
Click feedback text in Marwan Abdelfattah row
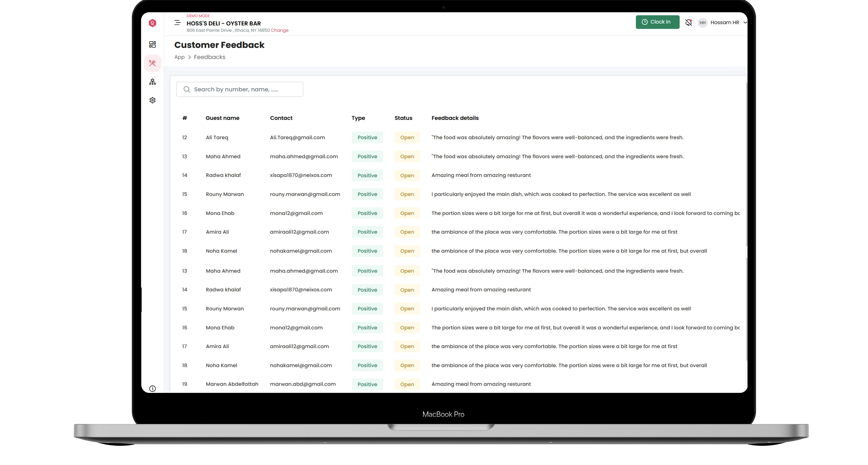click(x=481, y=384)
